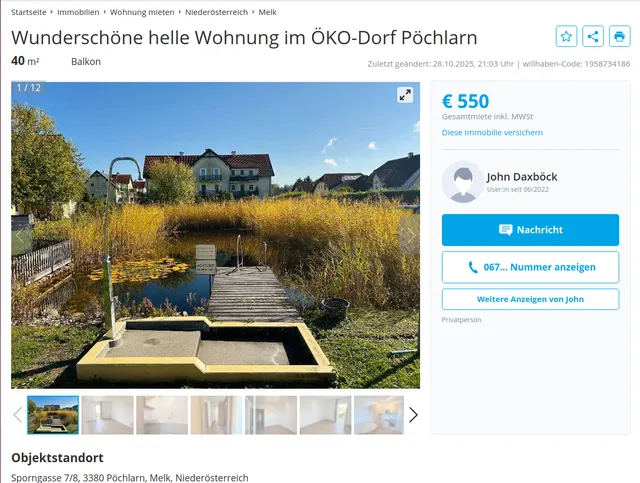Navigate to Niederösterreich breadcrumb
This screenshot has width=640, height=483.
click(216, 12)
